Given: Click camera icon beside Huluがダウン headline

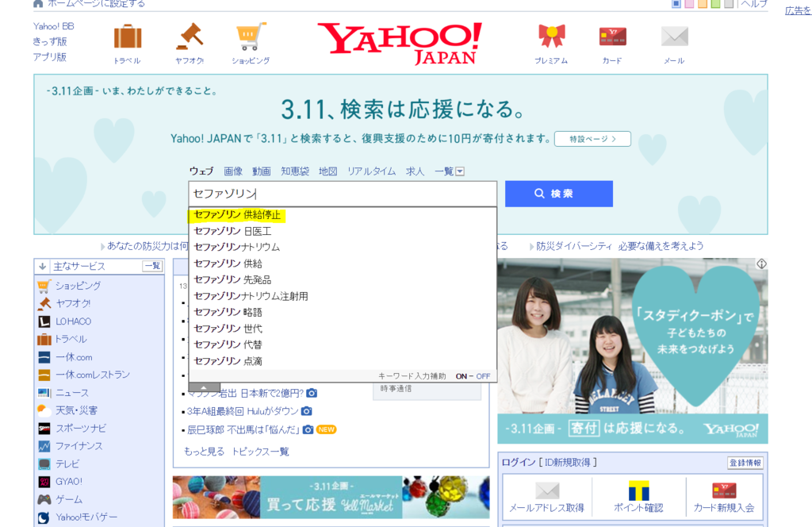Looking at the screenshot, I should click(307, 411).
